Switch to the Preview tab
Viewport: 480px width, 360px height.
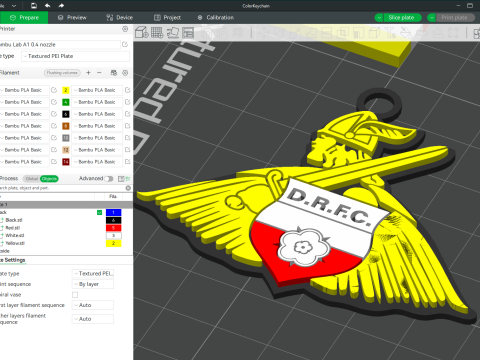coord(72,18)
